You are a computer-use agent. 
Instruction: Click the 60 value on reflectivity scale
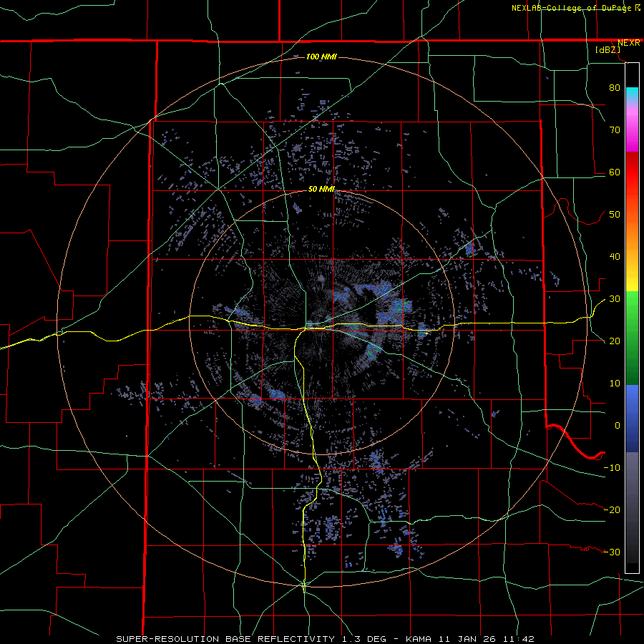615,172
